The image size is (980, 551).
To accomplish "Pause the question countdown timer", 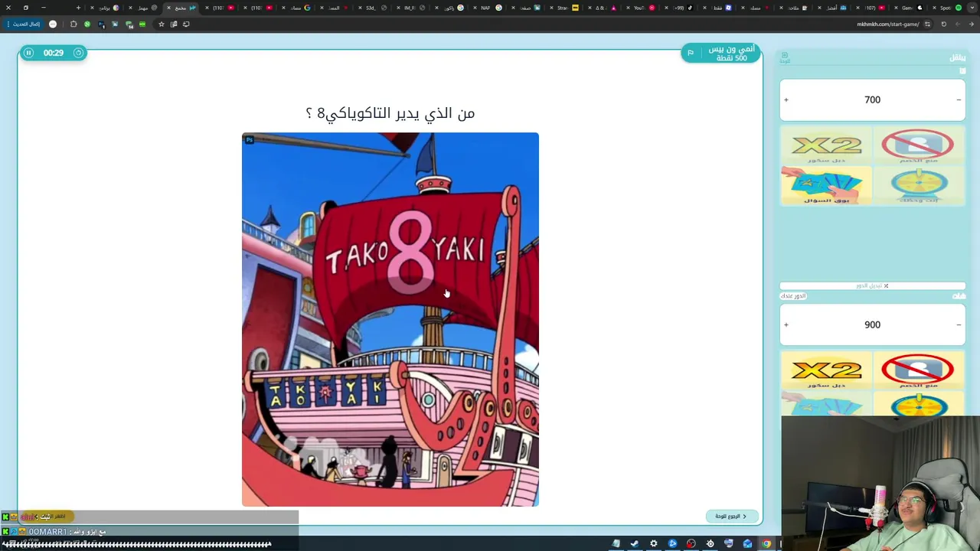I will tap(28, 53).
